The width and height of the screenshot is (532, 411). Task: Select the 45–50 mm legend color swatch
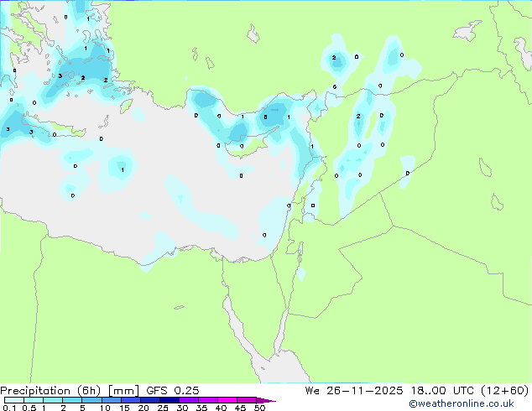tap(247, 400)
